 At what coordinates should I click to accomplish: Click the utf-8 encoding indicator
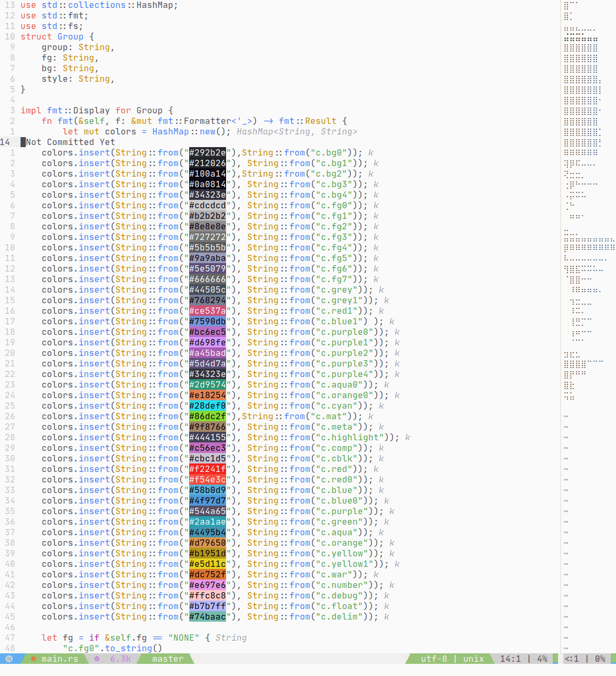click(x=434, y=659)
